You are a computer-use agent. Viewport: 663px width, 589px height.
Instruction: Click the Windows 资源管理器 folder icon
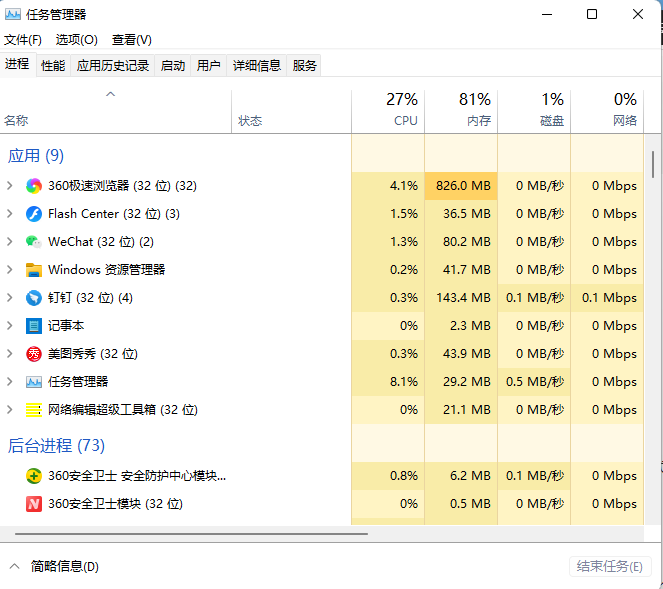34,270
